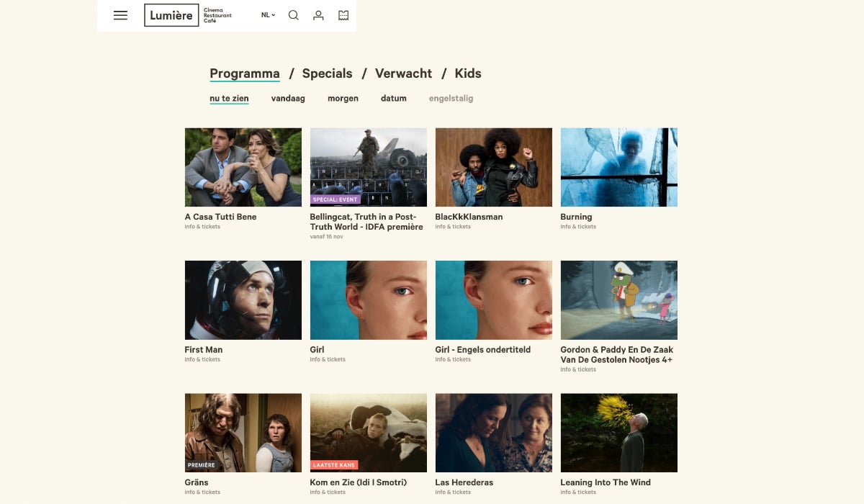
Task: Open 'info & tickets' under A Casa Tutti Bene
Action: (x=202, y=227)
